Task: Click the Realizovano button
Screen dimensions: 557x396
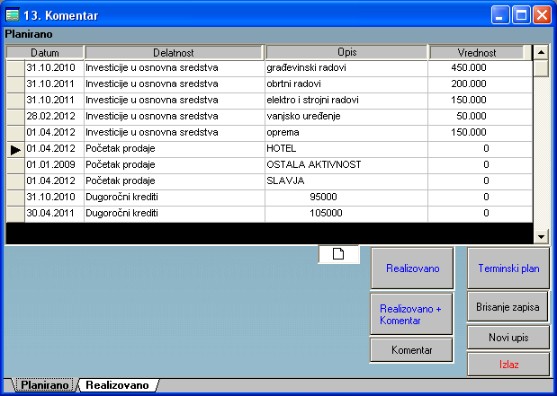Action: coord(412,268)
